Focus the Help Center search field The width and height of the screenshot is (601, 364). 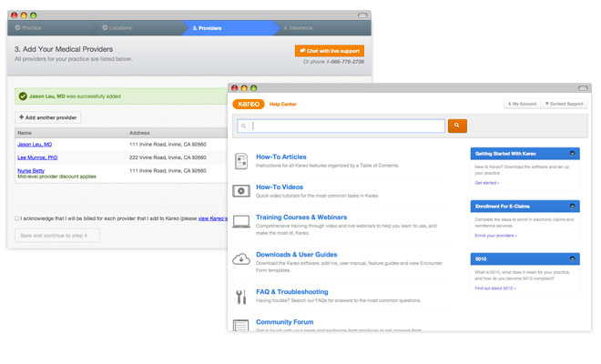[x=341, y=126]
